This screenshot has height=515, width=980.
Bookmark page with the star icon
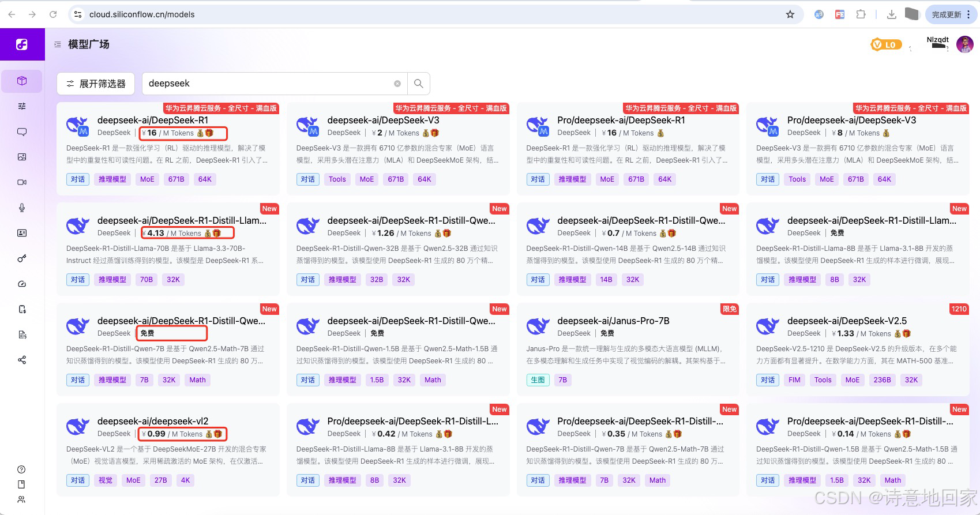click(x=790, y=14)
